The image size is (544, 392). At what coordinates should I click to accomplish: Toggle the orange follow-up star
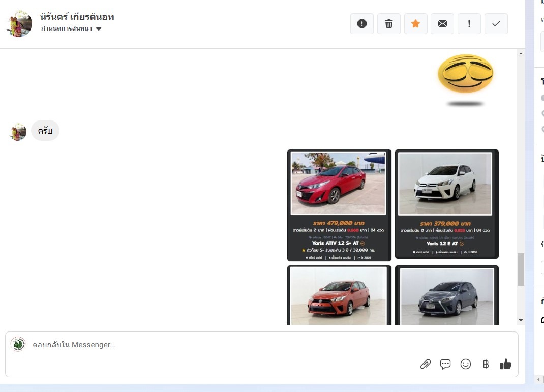(416, 24)
